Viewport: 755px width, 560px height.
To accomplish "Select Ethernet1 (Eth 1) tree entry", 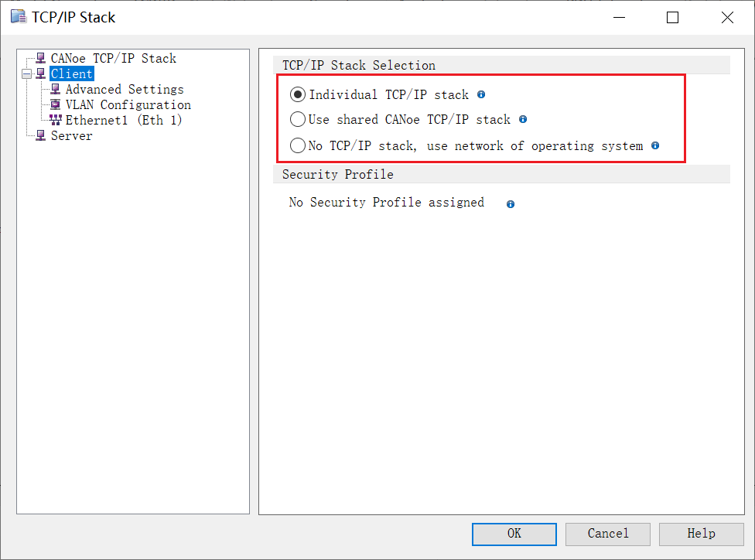I will click(x=124, y=121).
